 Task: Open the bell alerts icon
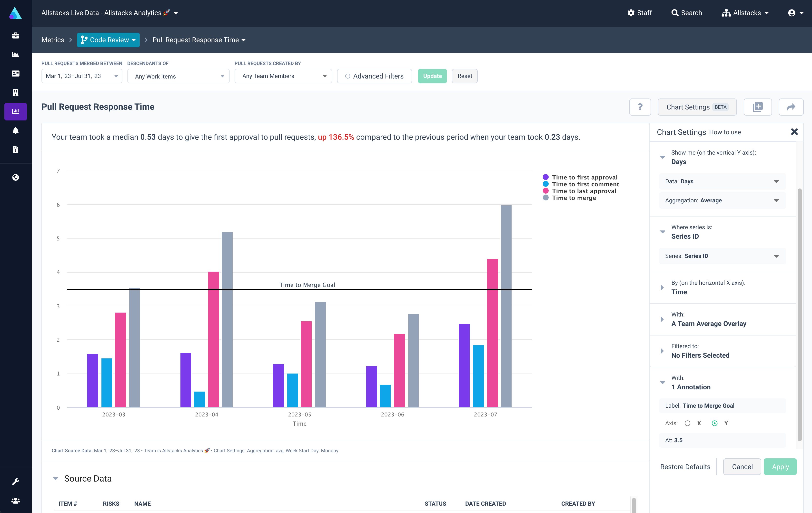click(16, 130)
